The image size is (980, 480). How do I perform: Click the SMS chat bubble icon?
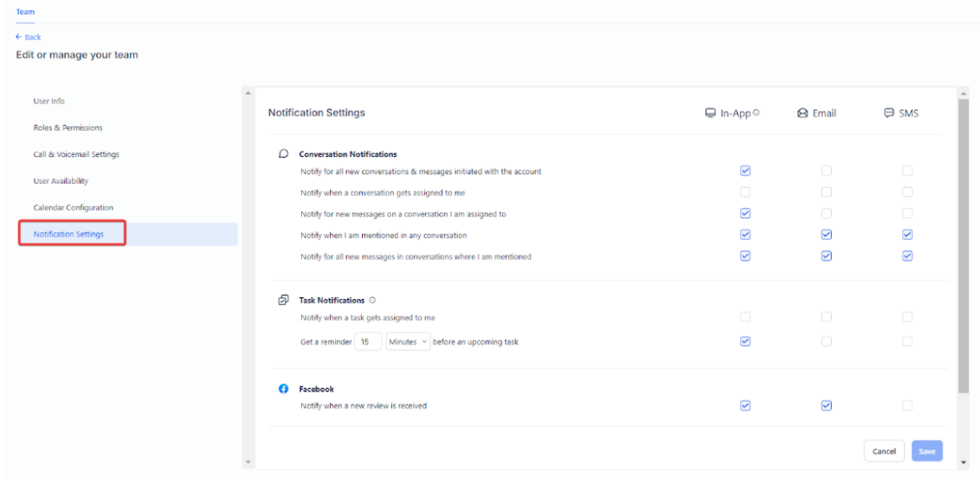tap(889, 113)
